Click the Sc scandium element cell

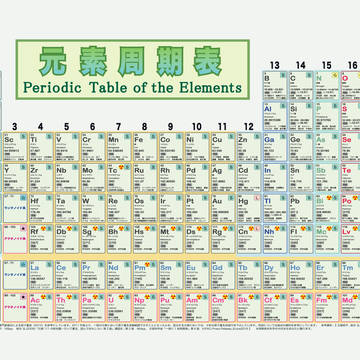click(x=15, y=147)
